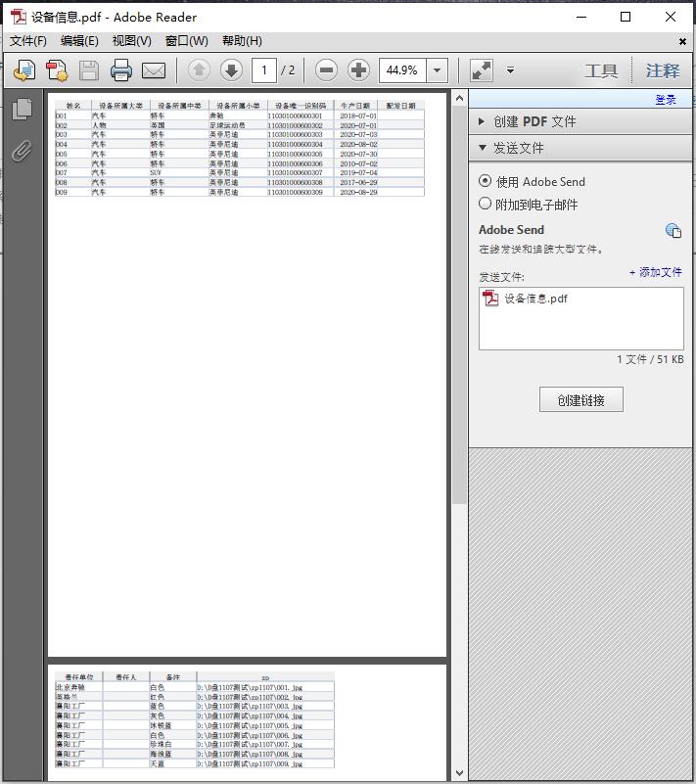Open the toolbar options dropdown arrow
The width and height of the screenshot is (696, 784).
coord(511,70)
